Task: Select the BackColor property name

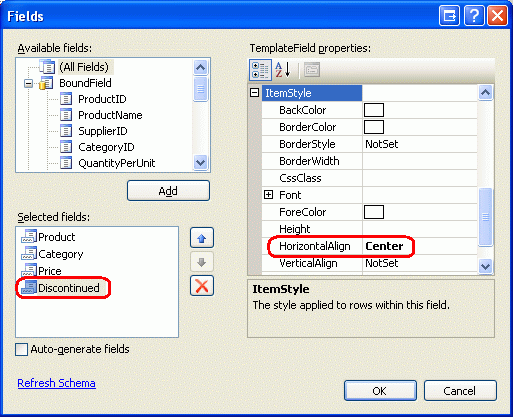Action: (303, 110)
